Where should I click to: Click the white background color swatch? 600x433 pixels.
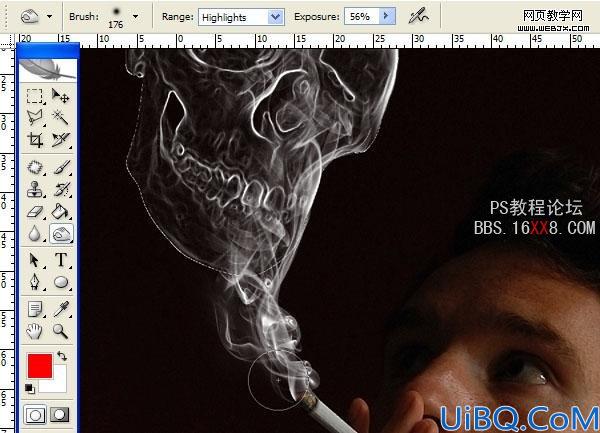coord(57,384)
